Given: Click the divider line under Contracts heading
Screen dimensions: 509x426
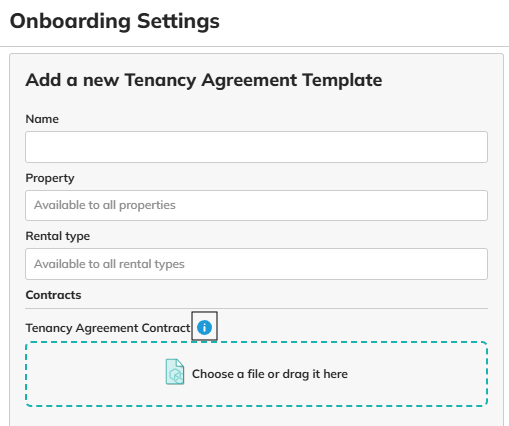Looking at the screenshot, I should point(256,308).
